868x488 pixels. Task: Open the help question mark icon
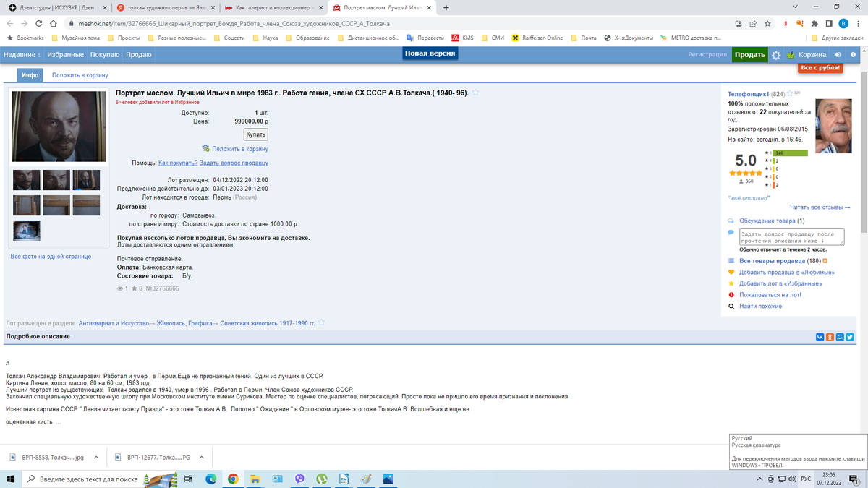[x=854, y=55]
